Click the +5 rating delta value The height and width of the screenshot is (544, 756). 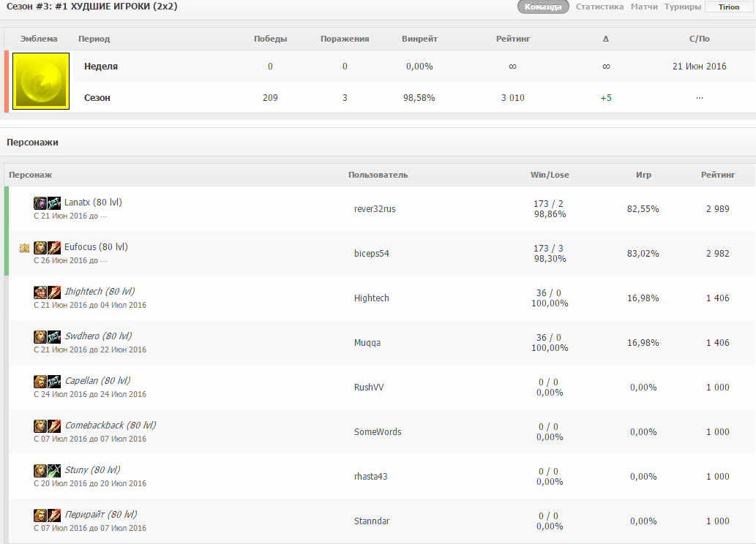coord(606,98)
